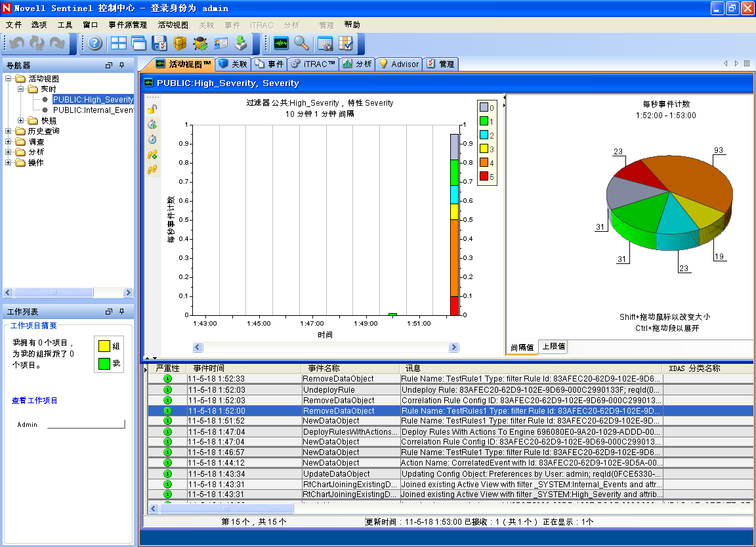This screenshot has width=756, height=547.
Task: Click the orange severity 4 legend swatch
Action: [x=484, y=163]
